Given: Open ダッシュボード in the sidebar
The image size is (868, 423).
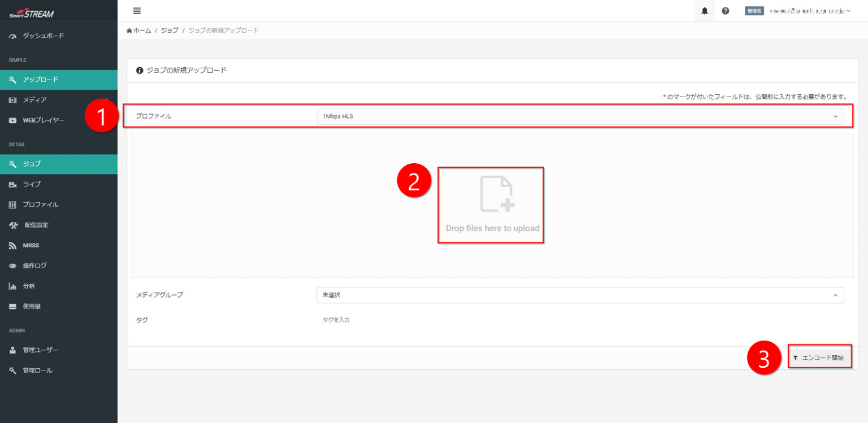Looking at the screenshot, I should (x=43, y=36).
